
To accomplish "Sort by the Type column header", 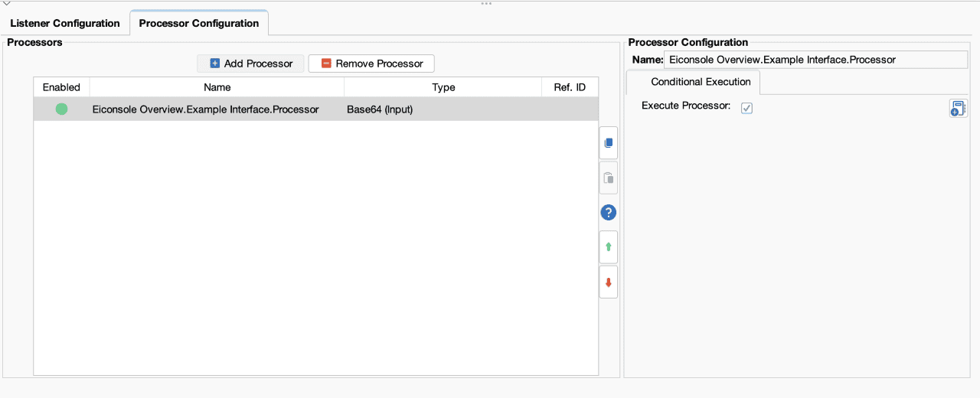I will 443,87.
